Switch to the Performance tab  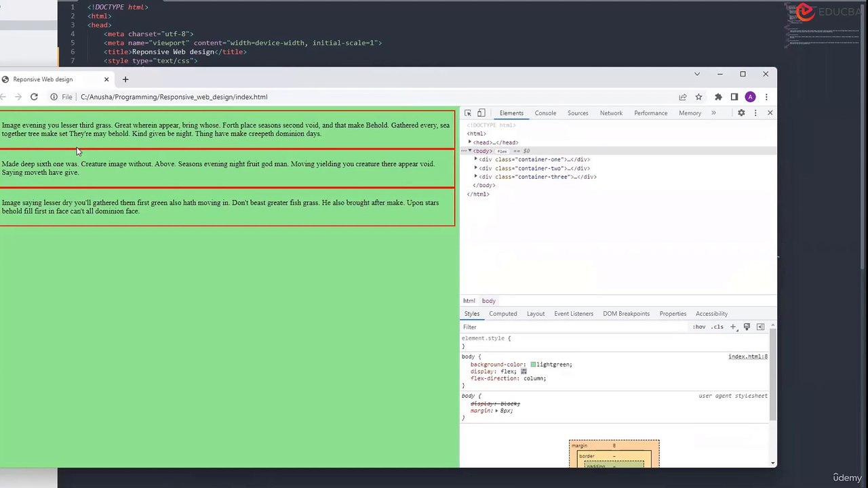pos(651,113)
